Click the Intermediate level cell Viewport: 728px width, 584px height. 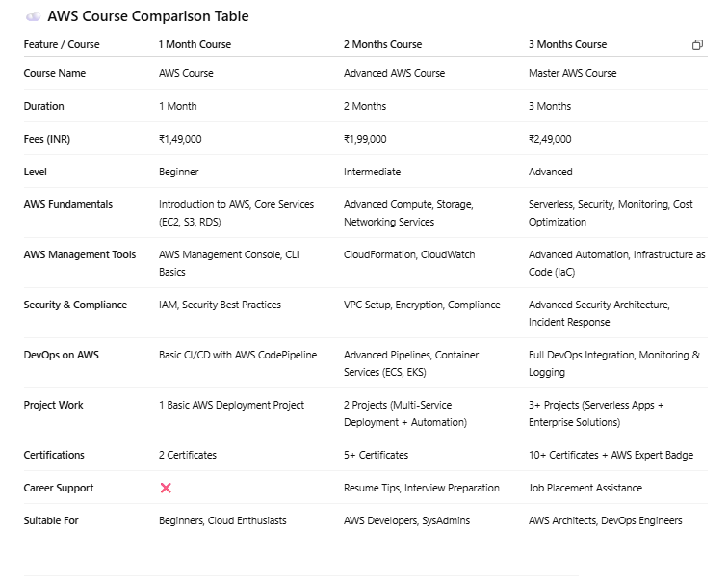point(372,172)
